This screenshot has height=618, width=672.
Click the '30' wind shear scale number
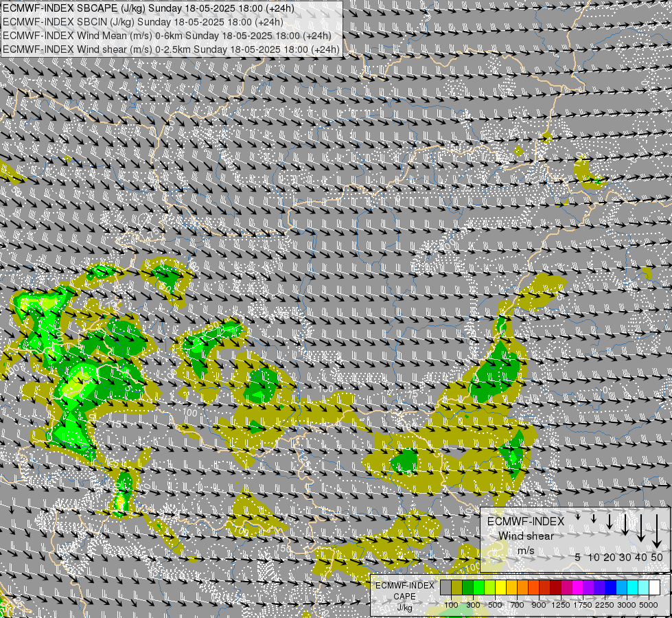click(625, 557)
